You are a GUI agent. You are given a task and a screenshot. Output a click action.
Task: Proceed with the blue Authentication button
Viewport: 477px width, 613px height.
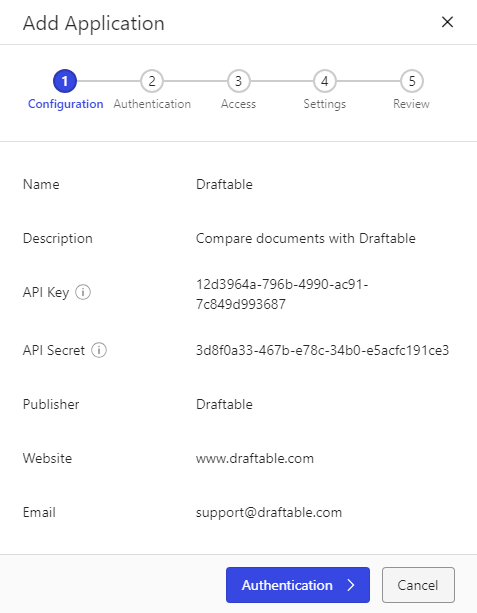tap(298, 585)
